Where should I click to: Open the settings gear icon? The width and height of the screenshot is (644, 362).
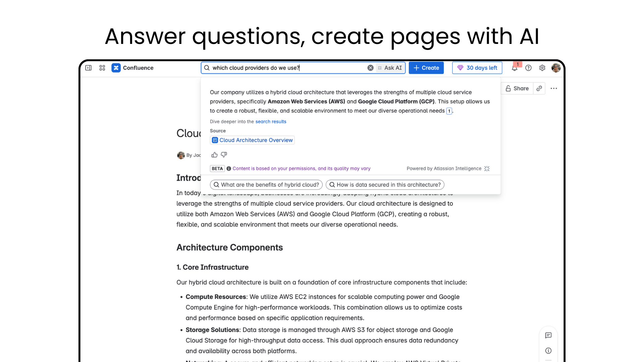[542, 68]
